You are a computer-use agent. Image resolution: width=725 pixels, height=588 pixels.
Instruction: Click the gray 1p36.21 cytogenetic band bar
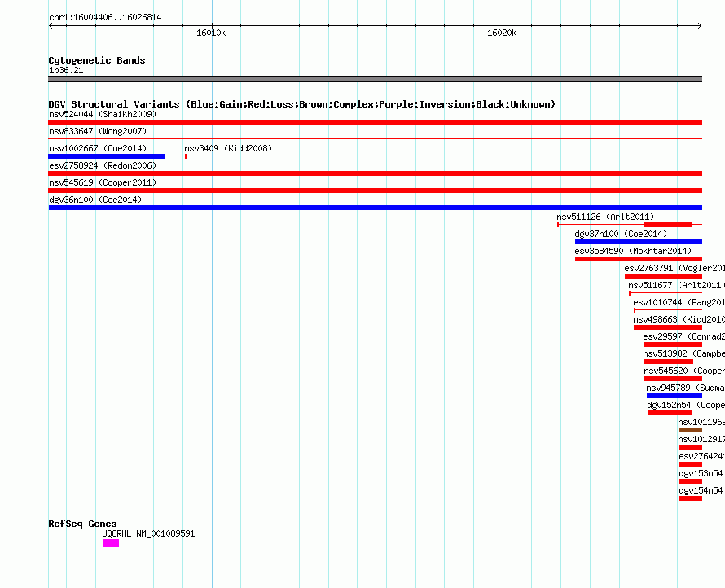[375, 79]
